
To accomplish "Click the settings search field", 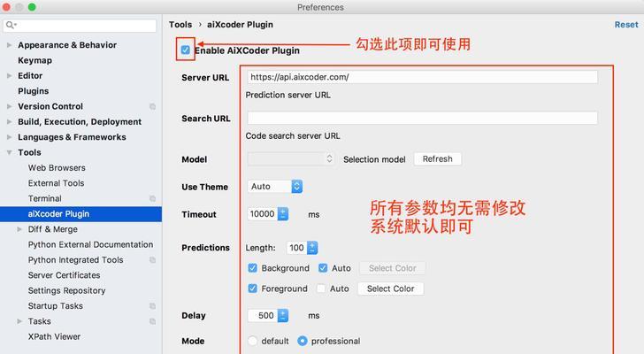I will tap(80, 26).
